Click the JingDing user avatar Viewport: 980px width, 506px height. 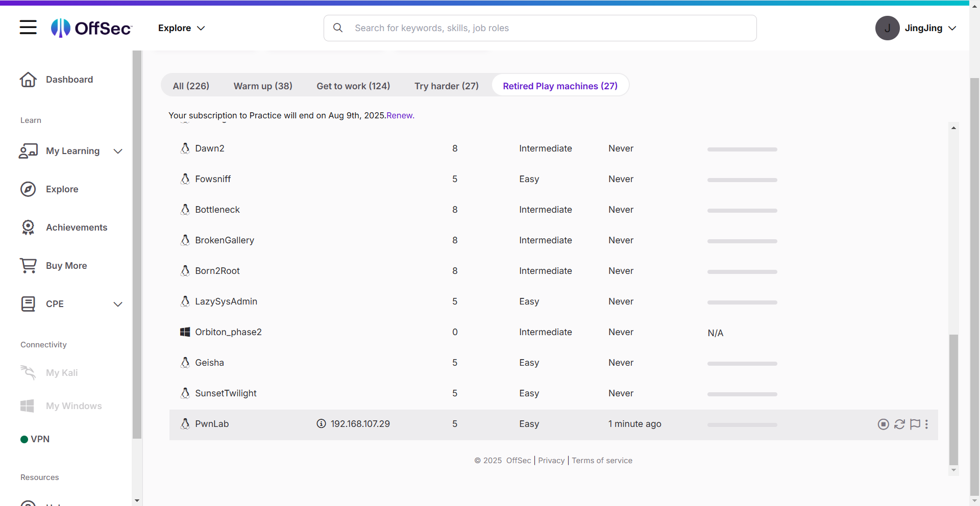887,28
